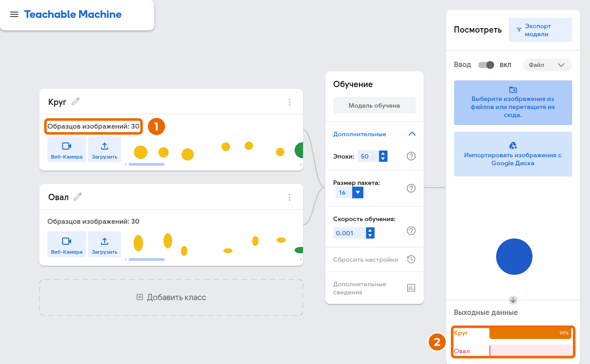Increase Эпохи value with stepper arrow
590x364 pixels.
383,154
